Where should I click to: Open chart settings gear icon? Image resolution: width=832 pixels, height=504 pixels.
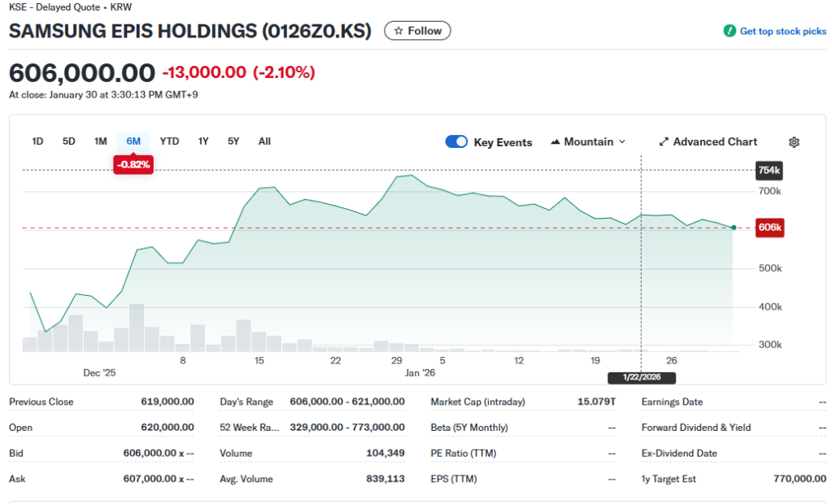click(x=794, y=142)
